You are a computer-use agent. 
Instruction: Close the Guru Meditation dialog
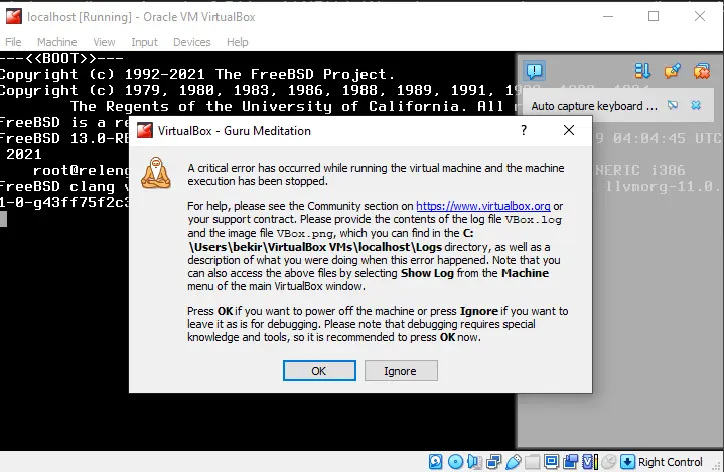(x=569, y=131)
